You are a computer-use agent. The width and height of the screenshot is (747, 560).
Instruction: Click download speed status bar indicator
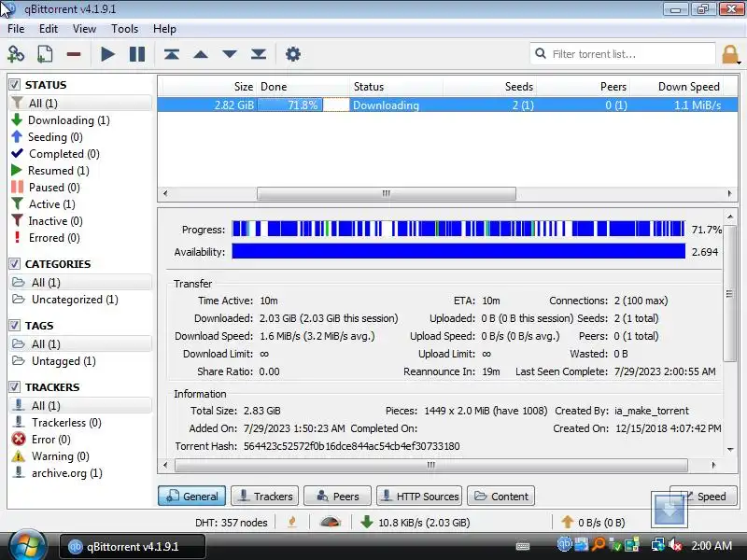415,523
